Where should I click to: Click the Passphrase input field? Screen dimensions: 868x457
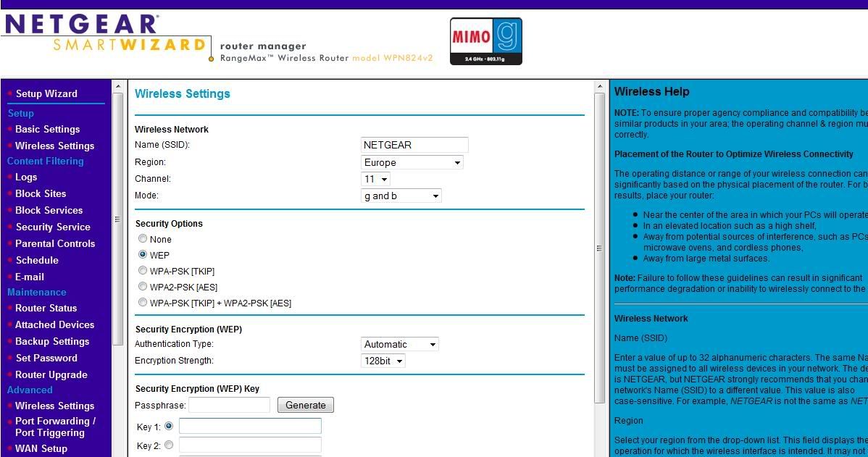(x=229, y=405)
